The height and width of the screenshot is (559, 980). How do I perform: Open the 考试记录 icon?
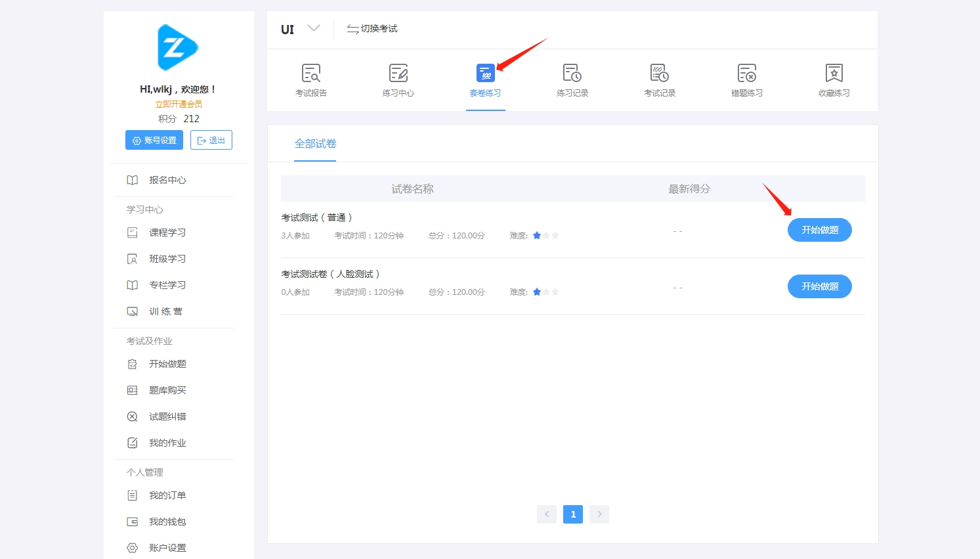660,73
